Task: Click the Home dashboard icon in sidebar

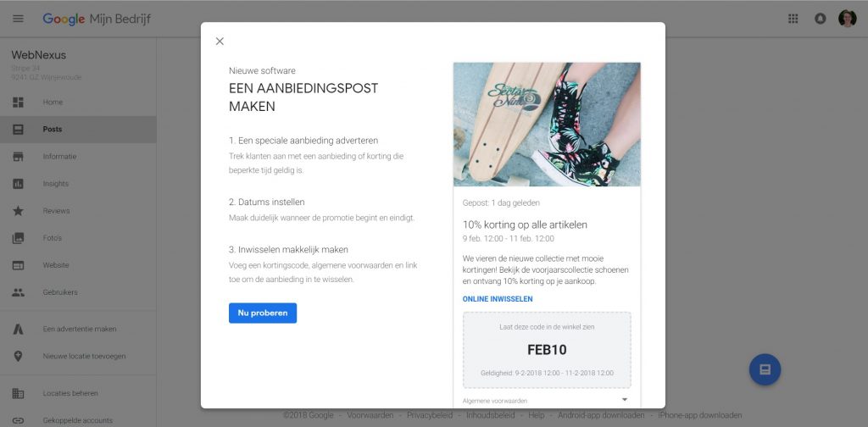Action: pos(19,103)
